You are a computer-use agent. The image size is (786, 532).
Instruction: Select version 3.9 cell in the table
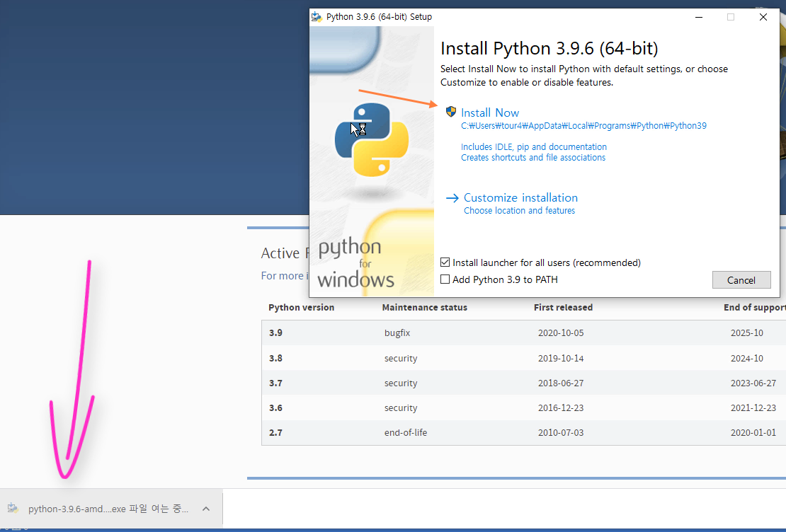click(275, 332)
